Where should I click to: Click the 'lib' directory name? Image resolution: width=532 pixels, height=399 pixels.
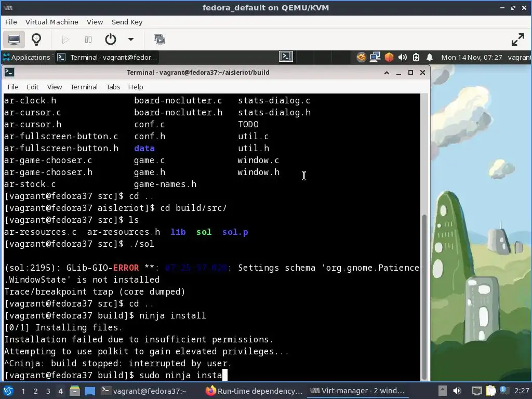tap(178, 232)
